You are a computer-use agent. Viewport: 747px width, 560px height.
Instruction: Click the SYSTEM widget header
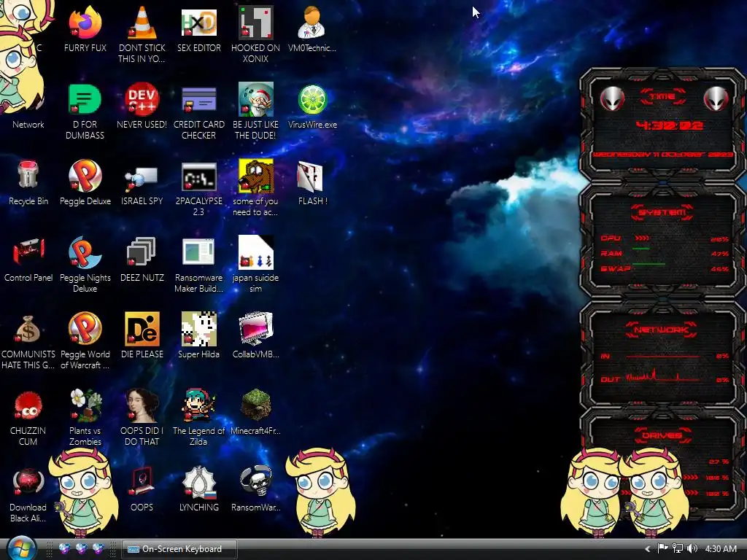pos(662,212)
